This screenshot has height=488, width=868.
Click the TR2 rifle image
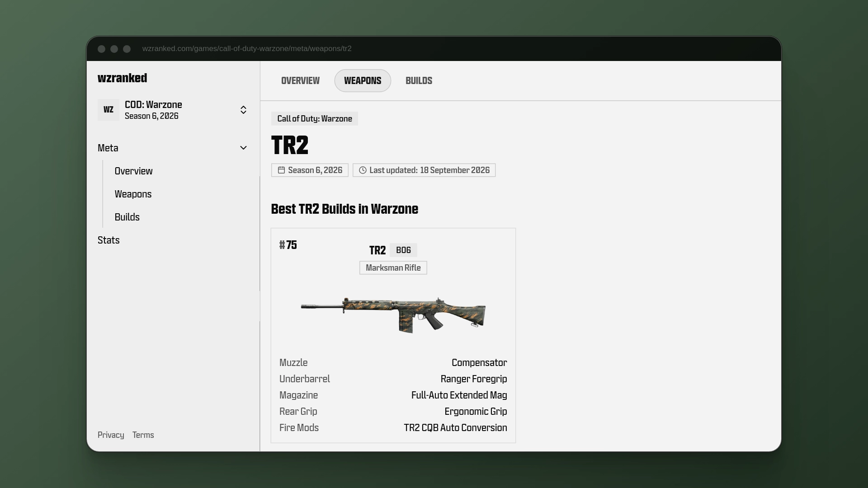(393, 315)
